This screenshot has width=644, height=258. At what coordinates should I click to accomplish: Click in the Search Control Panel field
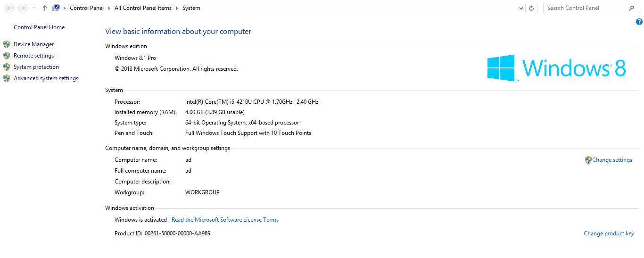click(x=585, y=8)
